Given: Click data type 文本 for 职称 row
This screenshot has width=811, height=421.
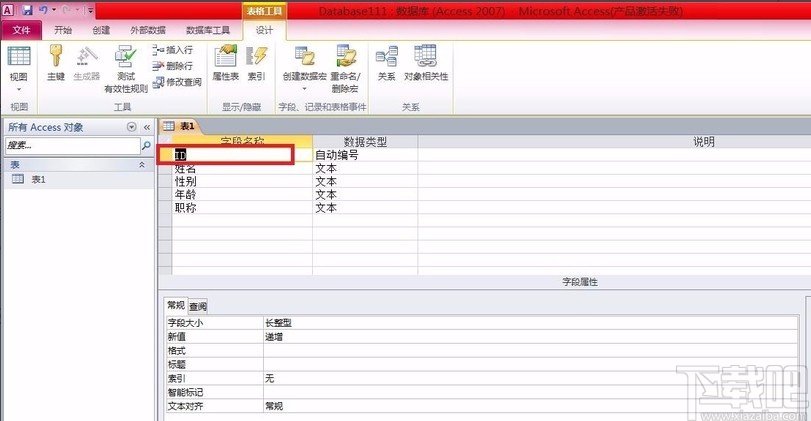Looking at the screenshot, I should [x=365, y=207].
